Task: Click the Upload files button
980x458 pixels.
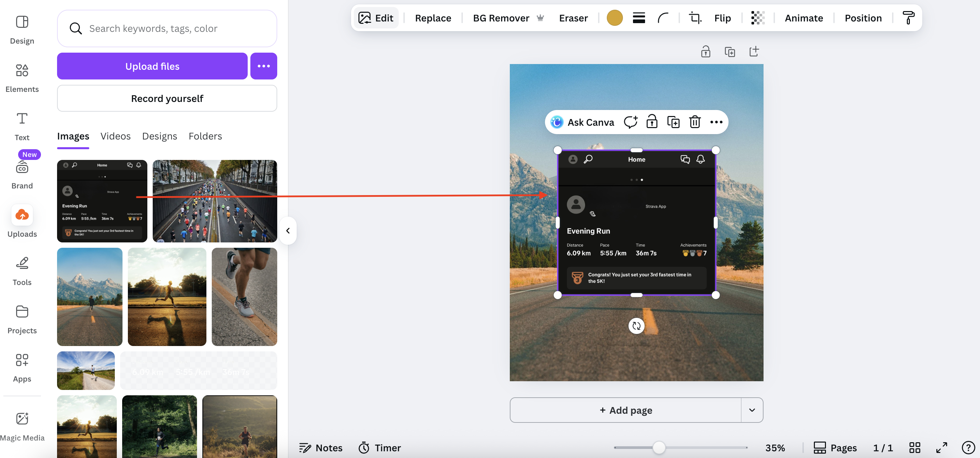Action: click(x=152, y=66)
